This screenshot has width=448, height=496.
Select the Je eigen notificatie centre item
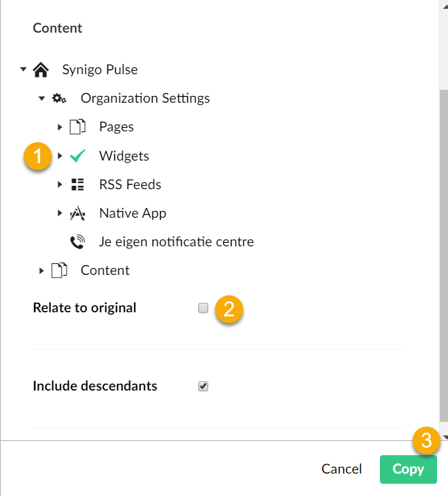[176, 242]
